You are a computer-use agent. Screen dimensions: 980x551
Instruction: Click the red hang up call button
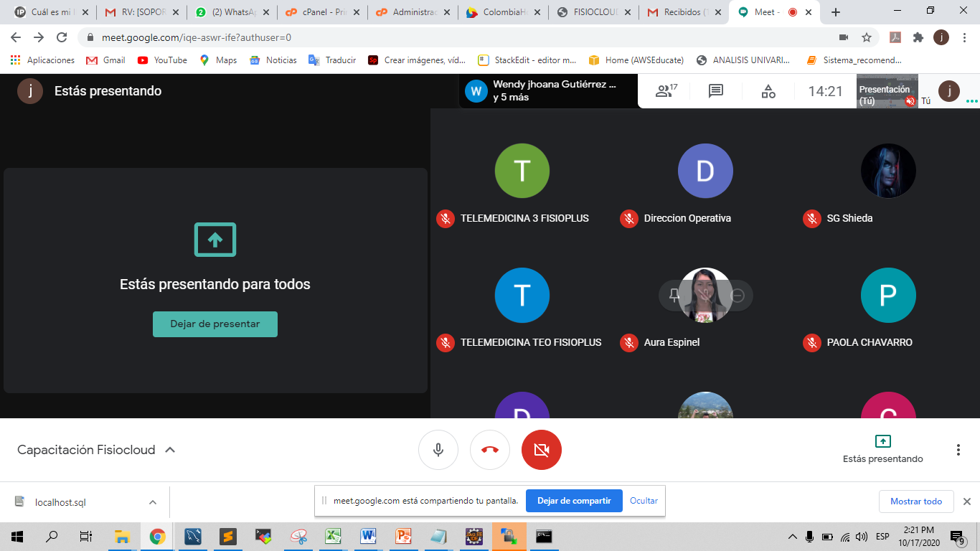click(x=490, y=450)
